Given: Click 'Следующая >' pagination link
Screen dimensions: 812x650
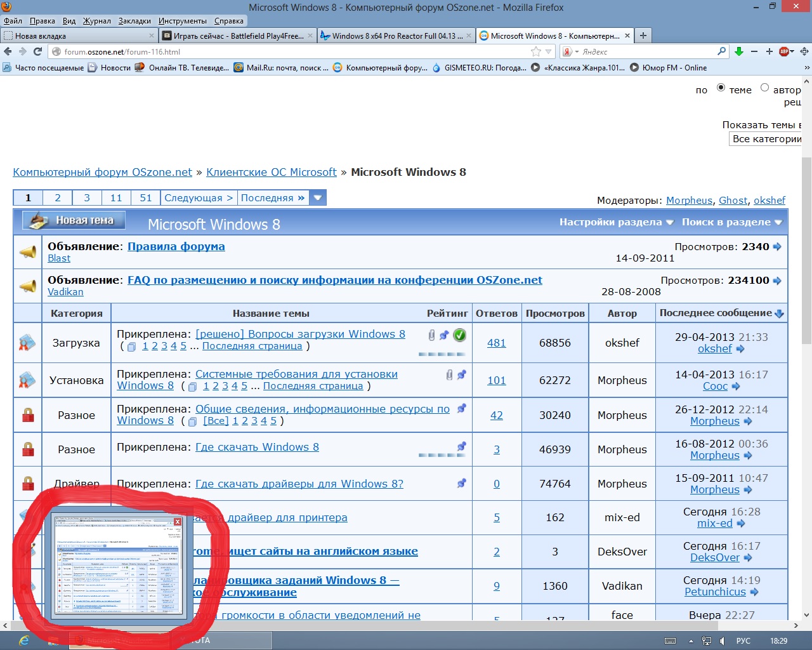Looking at the screenshot, I should [x=199, y=197].
